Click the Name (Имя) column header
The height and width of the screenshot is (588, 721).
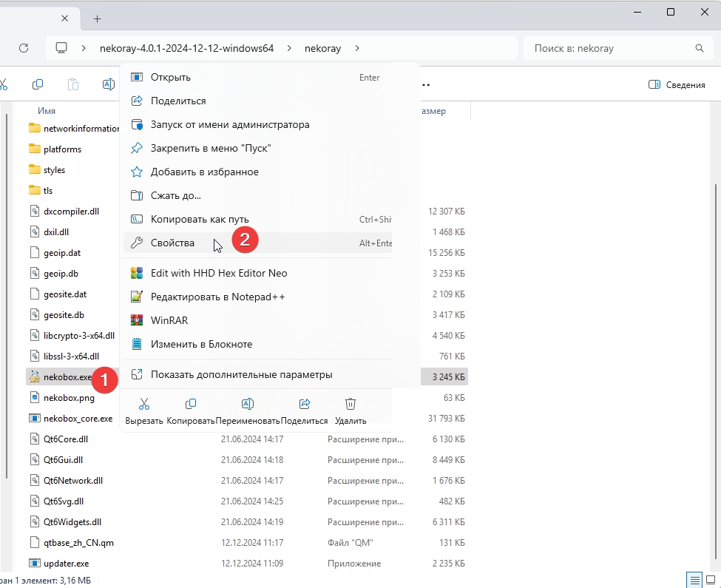47,111
